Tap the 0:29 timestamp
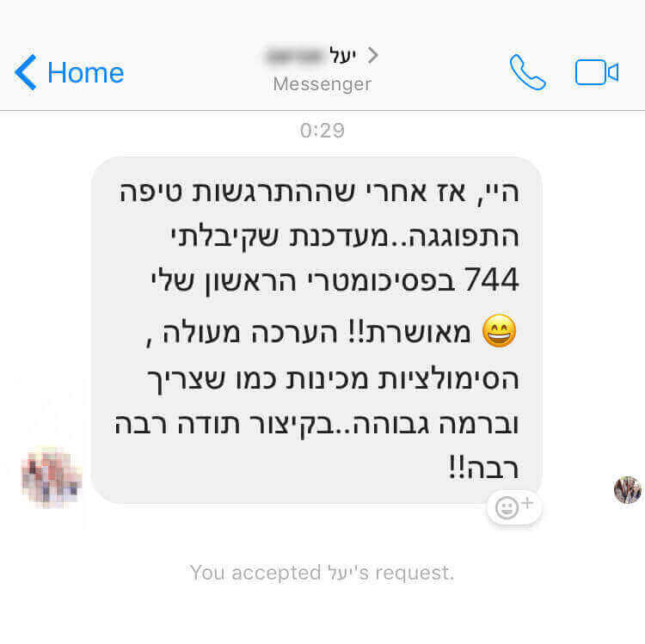The height and width of the screenshot is (644, 645). (322, 131)
